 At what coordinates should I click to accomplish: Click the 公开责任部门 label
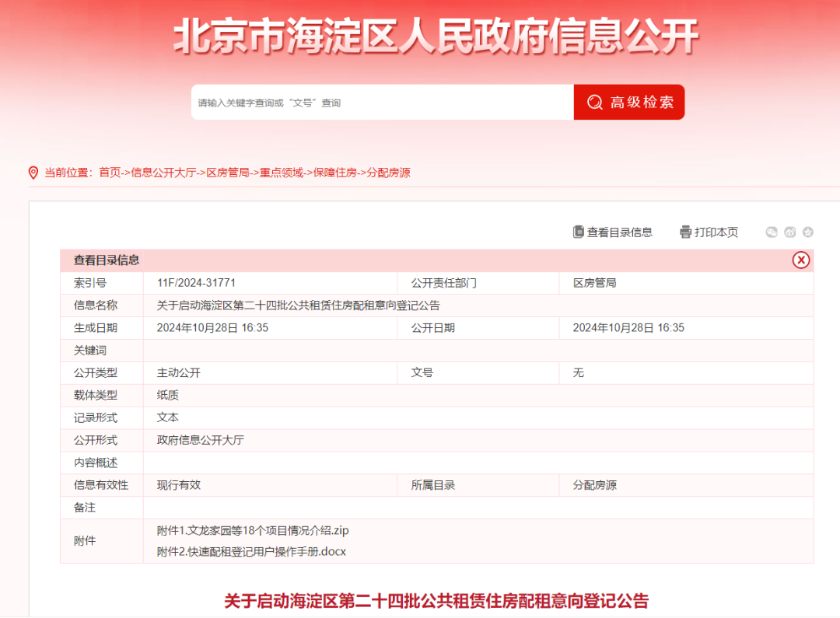443,283
